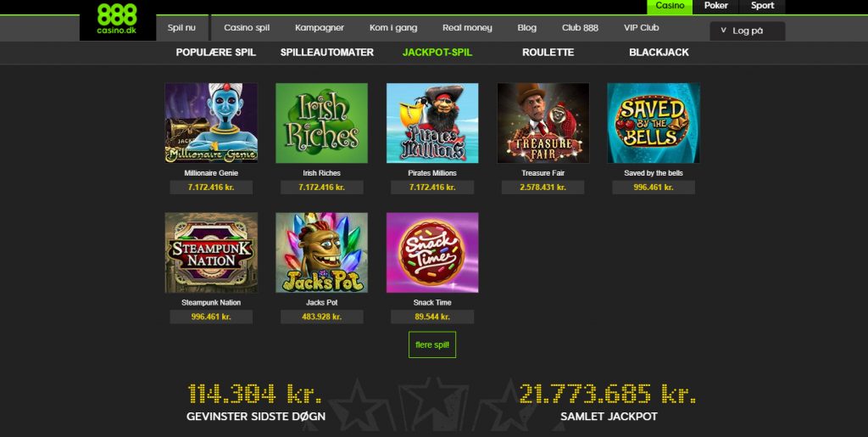
Task: Select the Pirates Millions game image
Action: point(432,123)
